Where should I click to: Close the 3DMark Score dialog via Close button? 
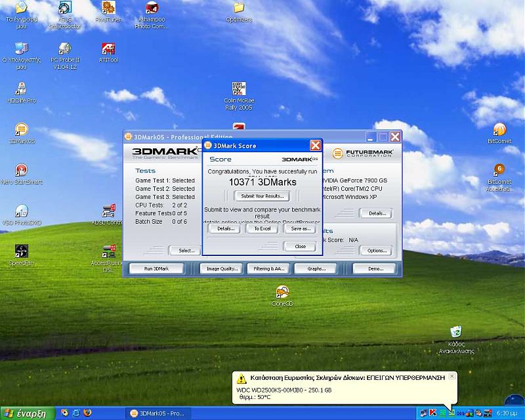pos(300,247)
